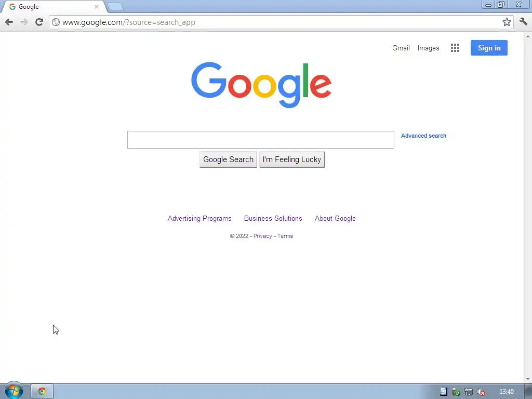The width and height of the screenshot is (532, 399).
Task: Open the Windows Start menu orb
Action: 14,391
